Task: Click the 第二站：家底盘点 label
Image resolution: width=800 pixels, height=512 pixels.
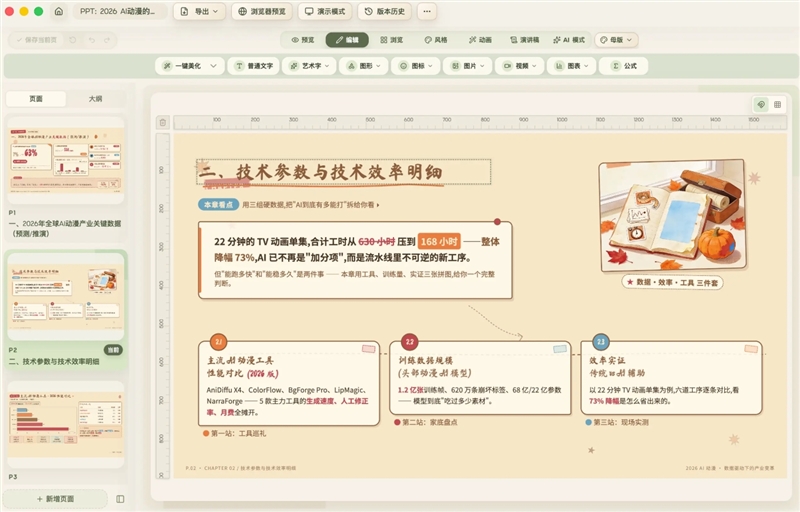Action: coord(426,422)
